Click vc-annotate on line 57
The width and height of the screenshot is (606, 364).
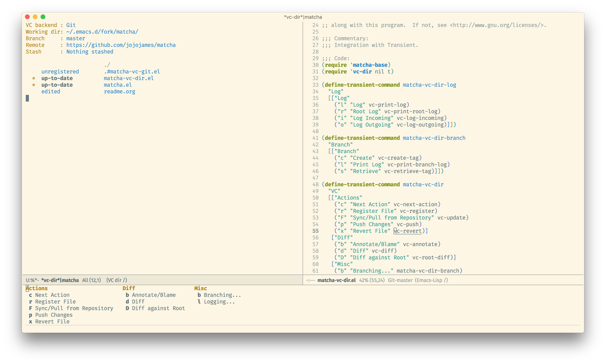pyautogui.click(x=420, y=244)
